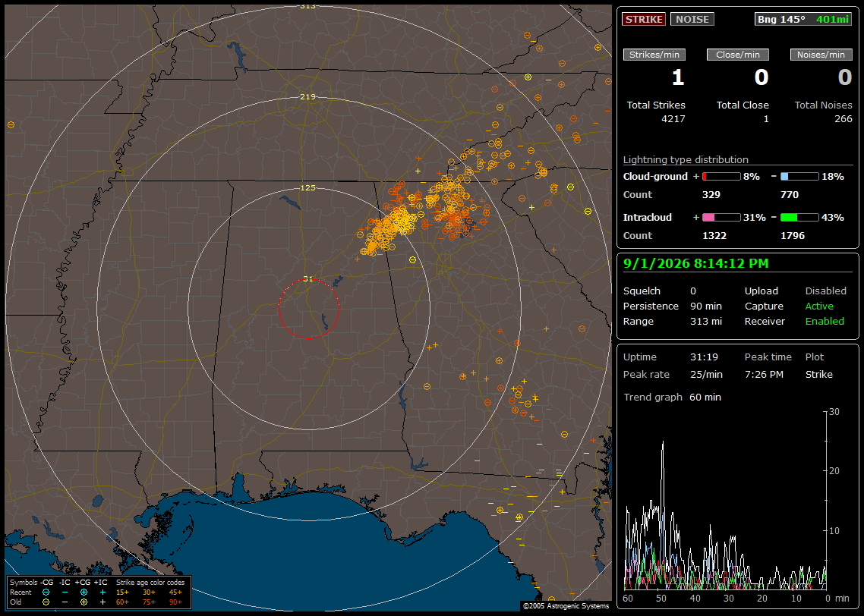Click the positive cloud-ground red percentage bar
Image resolution: width=864 pixels, height=616 pixels.
(721, 177)
